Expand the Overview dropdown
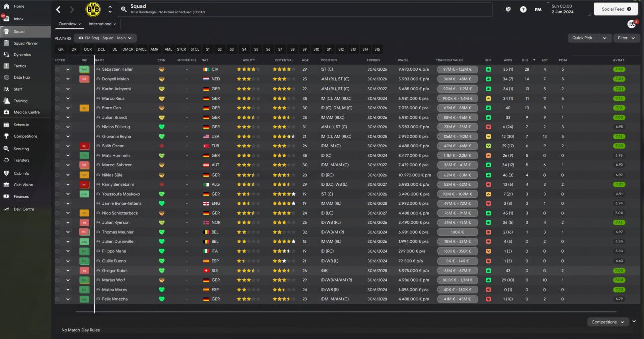644x339 pixels. tap(70, 24)
